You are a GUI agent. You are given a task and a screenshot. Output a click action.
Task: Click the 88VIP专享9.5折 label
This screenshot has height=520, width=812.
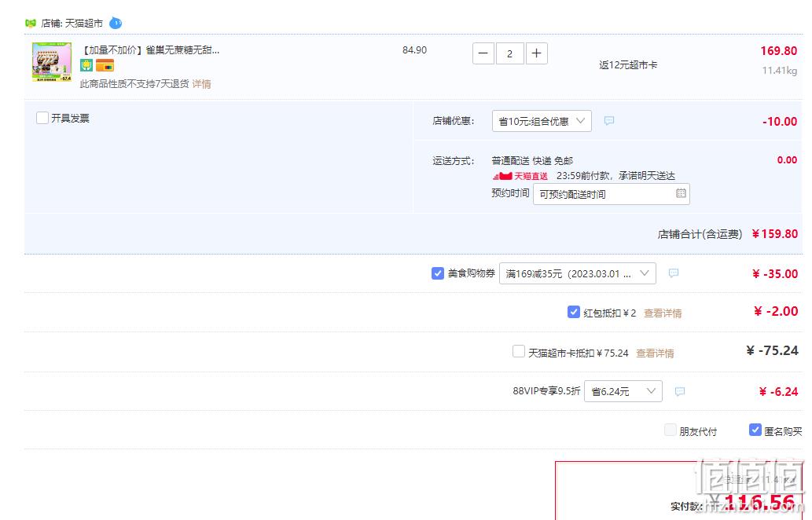point(546,391)
